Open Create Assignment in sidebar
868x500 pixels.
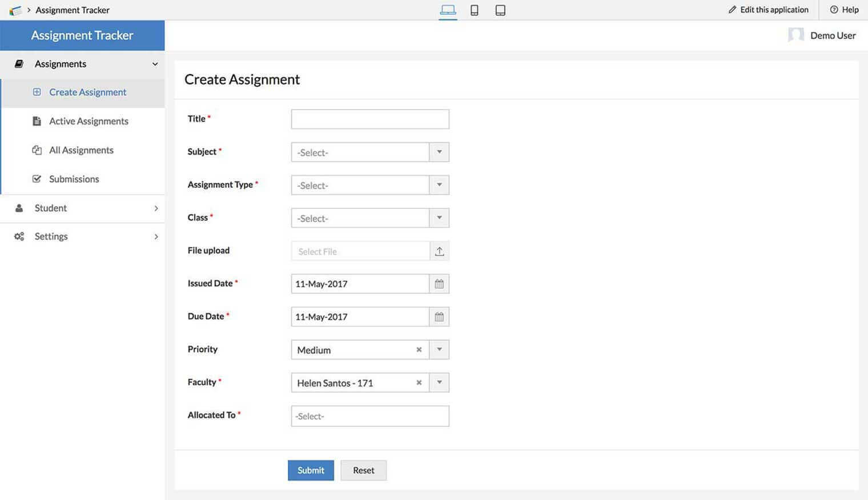tap(83, 92)
